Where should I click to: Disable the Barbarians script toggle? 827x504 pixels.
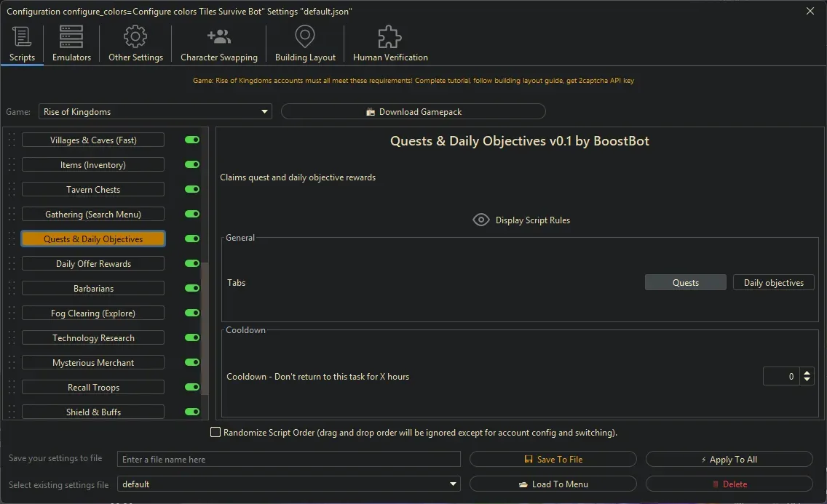point(191,288)
